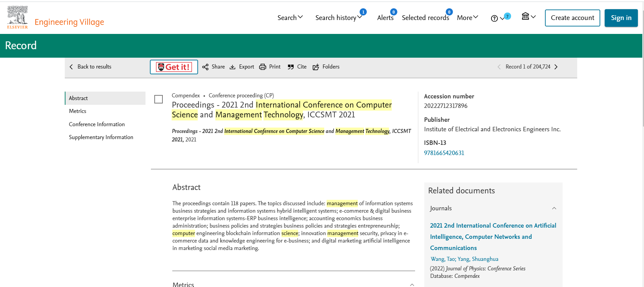Expand the More menu
Viewport: 644px width, 287px height.
(x=467, y=18)
